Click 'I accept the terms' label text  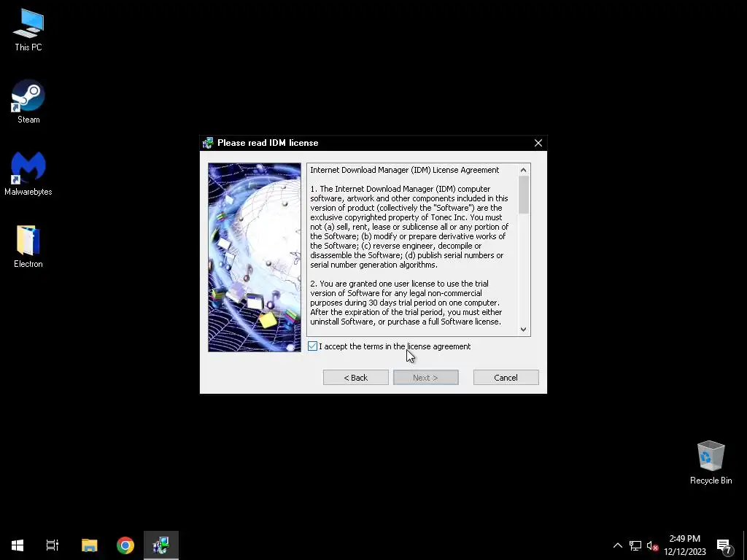coord(395,346)
